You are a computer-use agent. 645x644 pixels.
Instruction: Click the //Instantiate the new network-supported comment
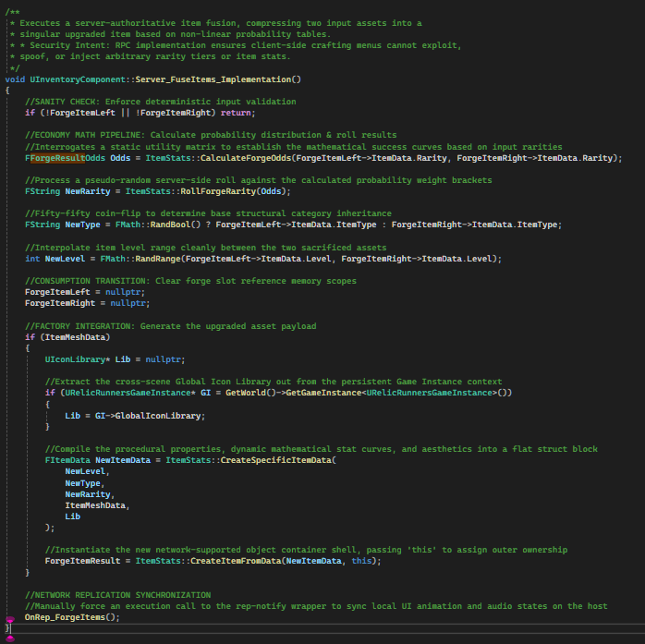306,550
